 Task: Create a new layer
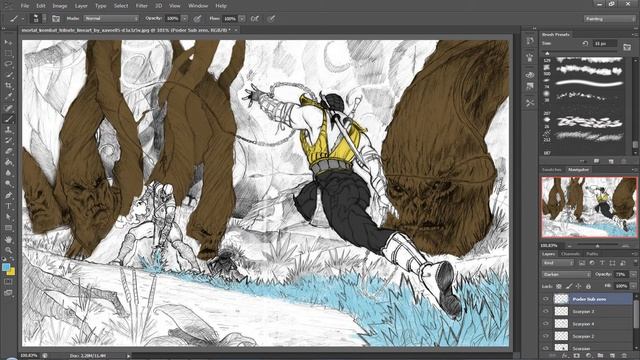tap(612, 356)
